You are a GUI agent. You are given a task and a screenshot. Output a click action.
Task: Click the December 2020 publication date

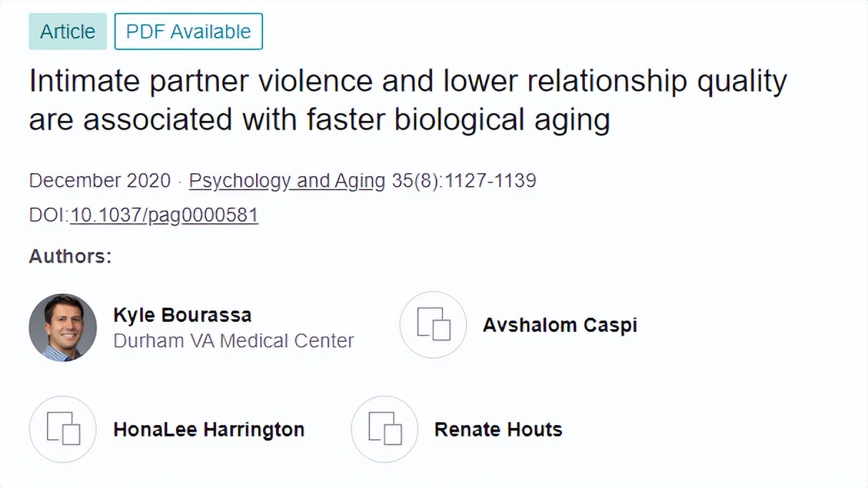tap(100, 180)
